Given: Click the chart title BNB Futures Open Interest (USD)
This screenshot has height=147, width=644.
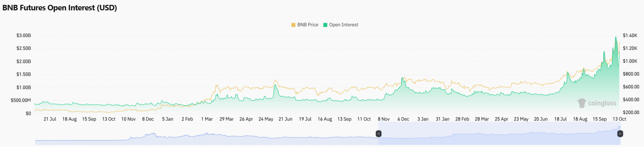Looking at the screenshot, I should click(x=60, y=8).
